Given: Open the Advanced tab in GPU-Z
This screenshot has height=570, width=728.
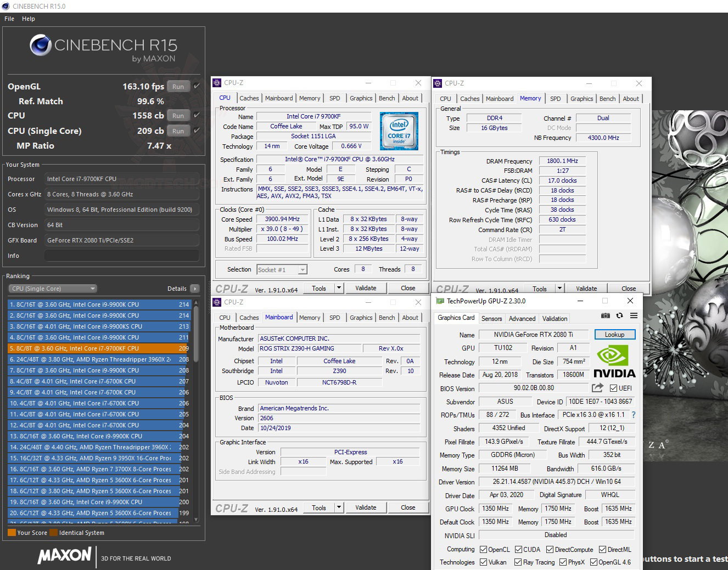Looking at the screenshot, I should coord(522,318).
